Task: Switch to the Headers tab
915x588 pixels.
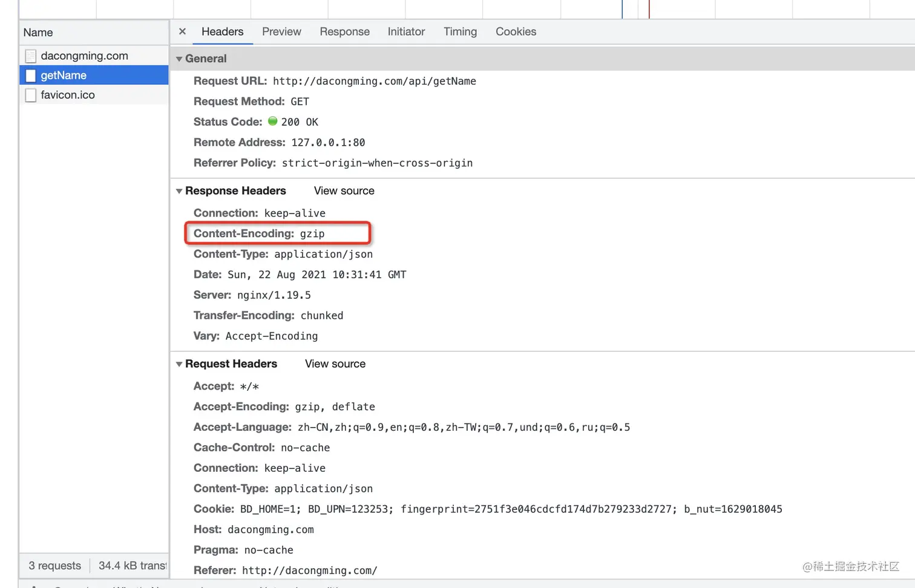Action: pyautogui.click(x=223, y=31)
